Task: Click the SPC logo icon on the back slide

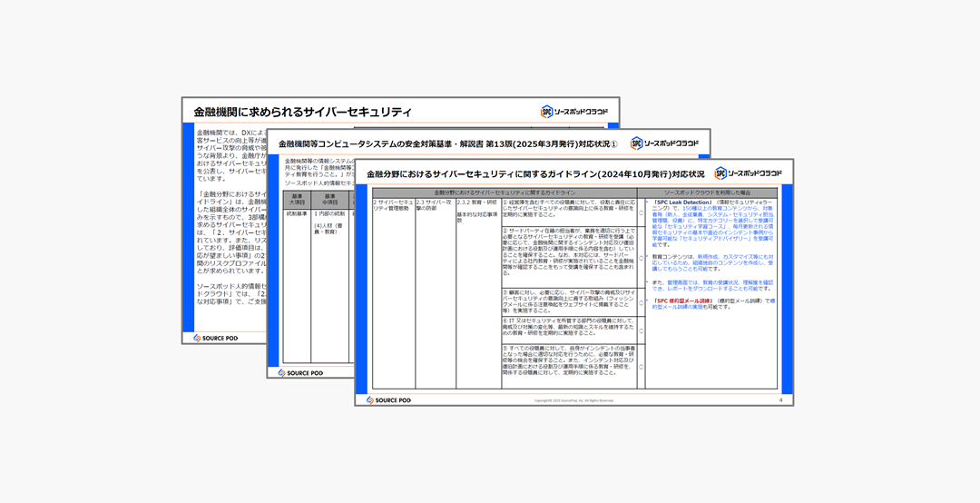Action: pos(547,112)
